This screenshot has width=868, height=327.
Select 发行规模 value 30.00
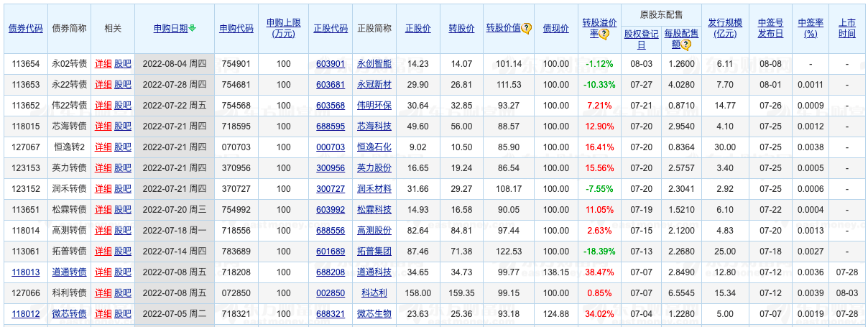[x=725, y=147]
